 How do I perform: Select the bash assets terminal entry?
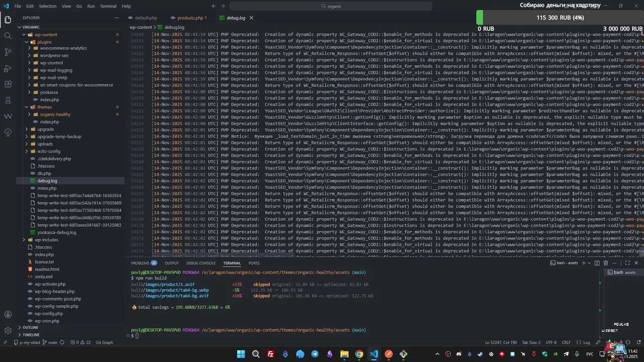pyautogui.click(x=624, y=273)
